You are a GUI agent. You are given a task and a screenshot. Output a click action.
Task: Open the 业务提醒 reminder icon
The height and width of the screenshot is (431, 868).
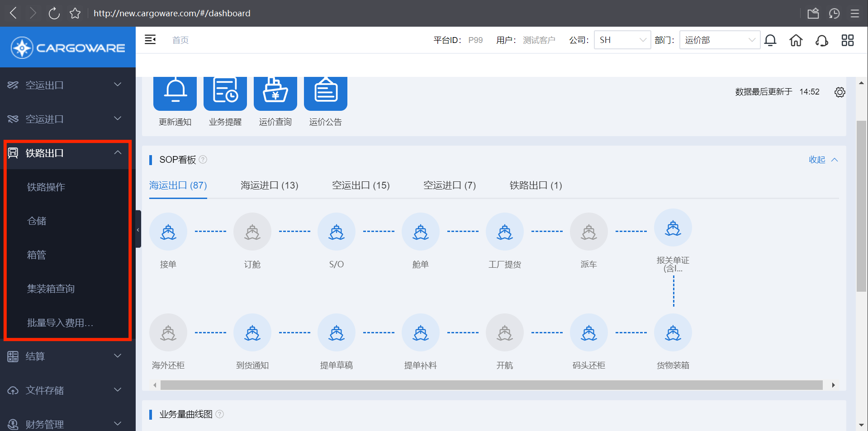click(225, 93)
